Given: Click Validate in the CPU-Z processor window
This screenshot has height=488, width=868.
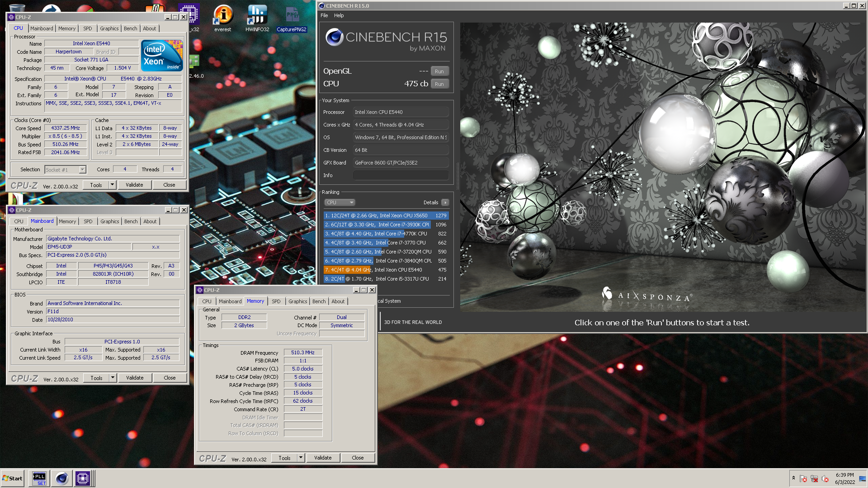Looking at the screenshot, I should pos(134,185).
